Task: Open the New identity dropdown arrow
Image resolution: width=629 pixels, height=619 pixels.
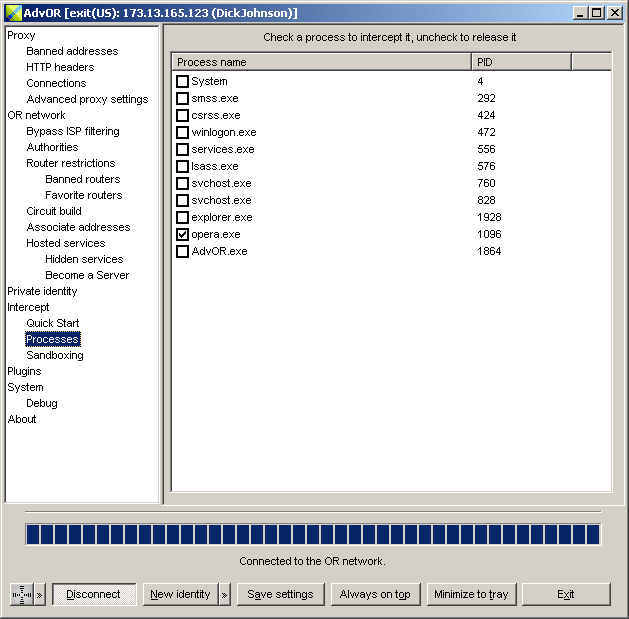Action: [225, 594]
